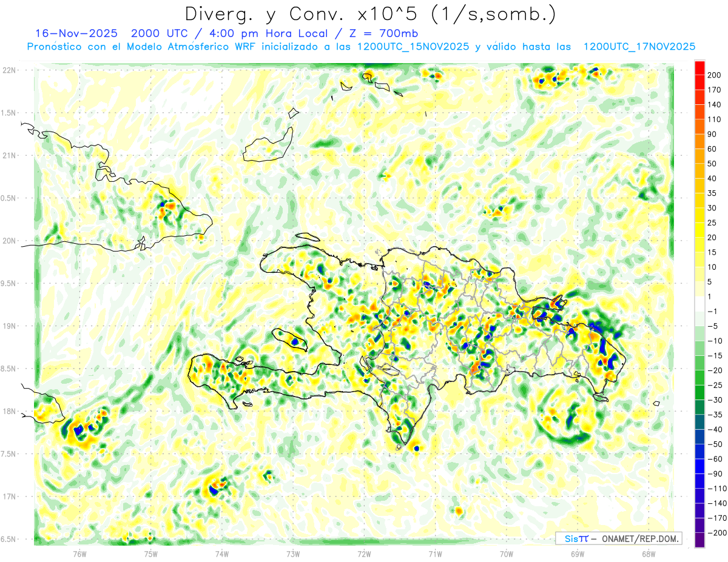The width and height of the screenshot is (728, 562).
Task: Click the "17N" latitude label
Action: pos(8,497)
